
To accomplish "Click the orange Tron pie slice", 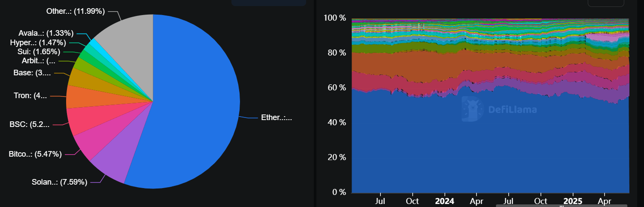I will click(x=78, y=96).
